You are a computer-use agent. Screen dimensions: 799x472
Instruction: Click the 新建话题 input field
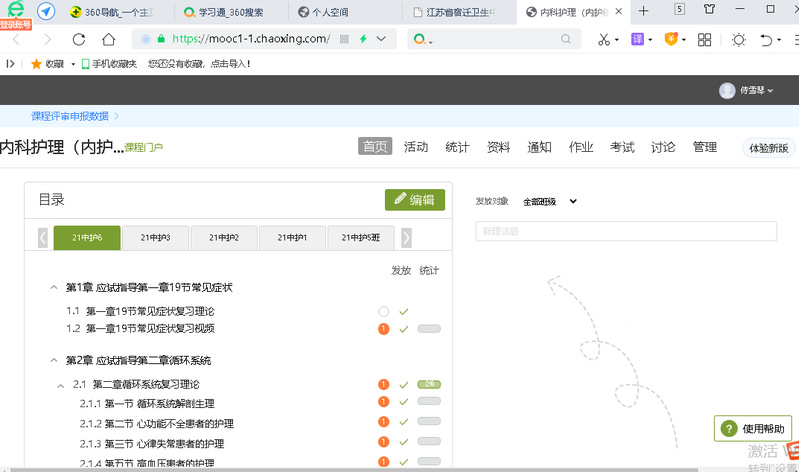click(626, 231)
